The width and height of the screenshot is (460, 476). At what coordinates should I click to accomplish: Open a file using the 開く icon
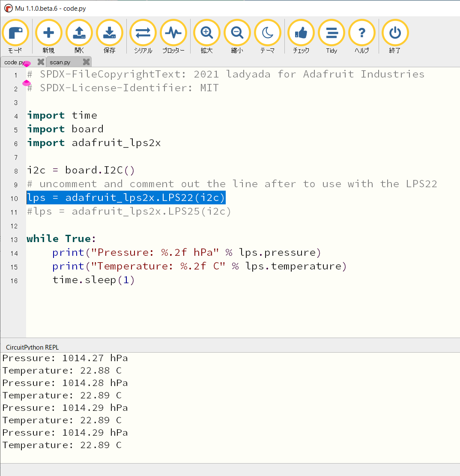pyautogui.click(x=79, y=33)
